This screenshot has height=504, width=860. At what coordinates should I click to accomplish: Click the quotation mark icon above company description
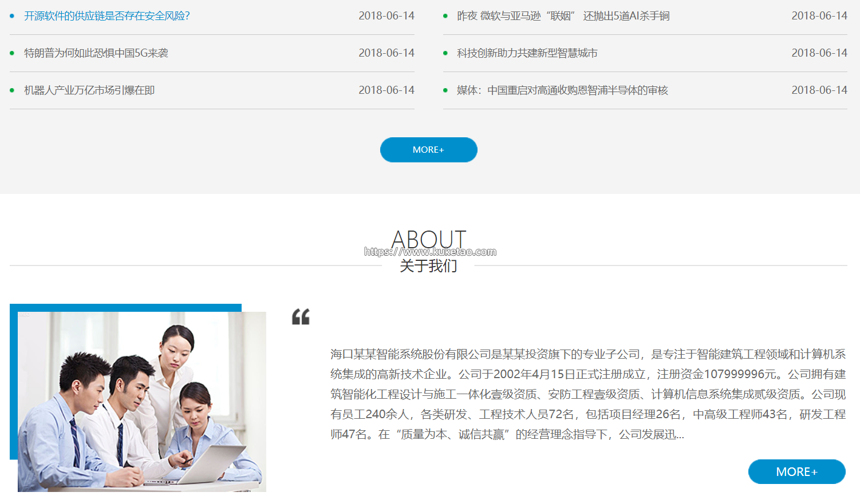pos(301,316)
